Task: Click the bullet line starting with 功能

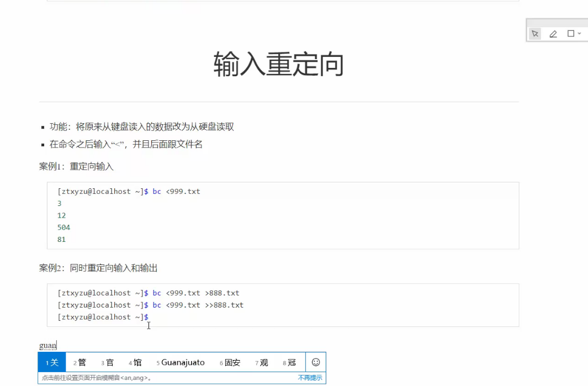Action: tap(142, 127)
